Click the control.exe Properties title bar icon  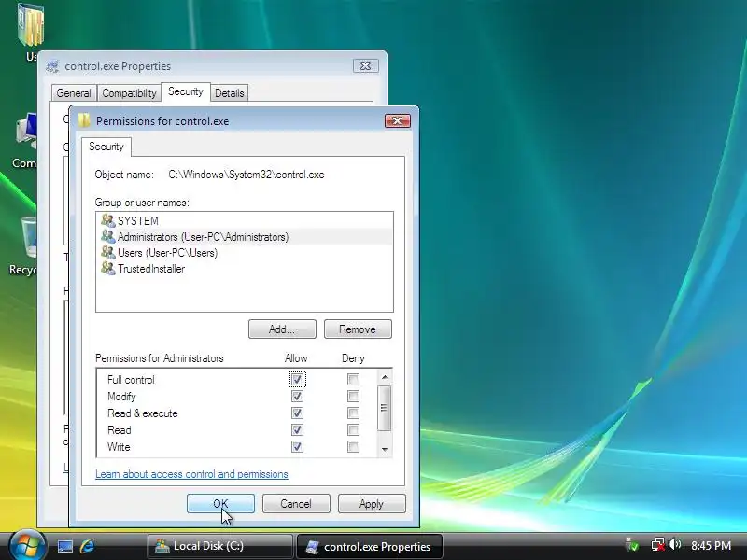coord(52,66)
